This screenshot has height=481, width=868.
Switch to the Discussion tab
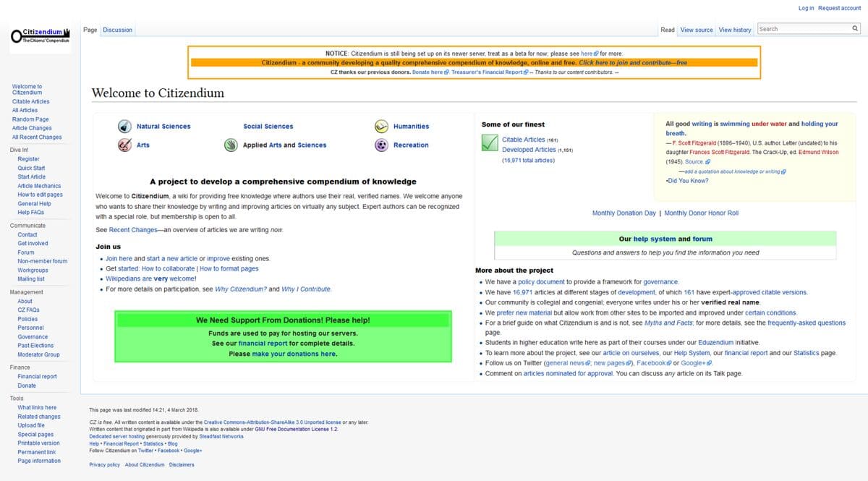117,30
